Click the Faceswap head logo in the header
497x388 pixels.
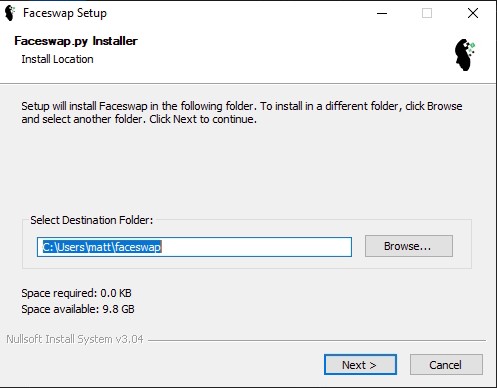[x=465, y=55]
